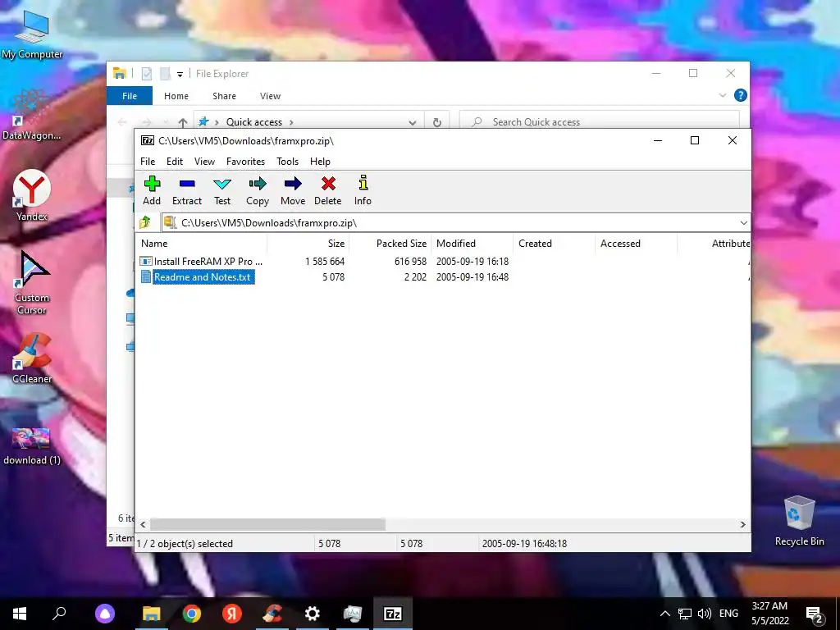Image resolution: width=840 pixels, height=630 pixels.
Task: Click Modified date 2005-09-19 16:18
Action: (472, 262)
